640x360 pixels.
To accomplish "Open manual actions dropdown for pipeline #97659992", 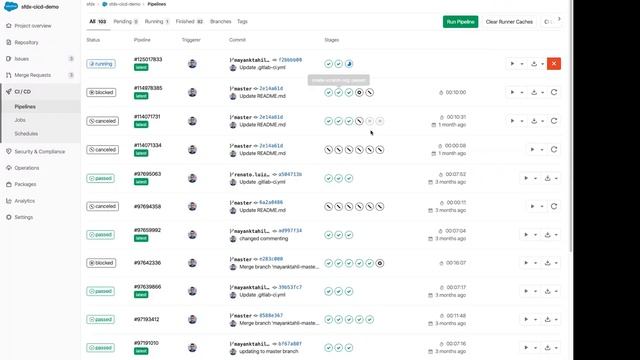I will pos(530,235).
